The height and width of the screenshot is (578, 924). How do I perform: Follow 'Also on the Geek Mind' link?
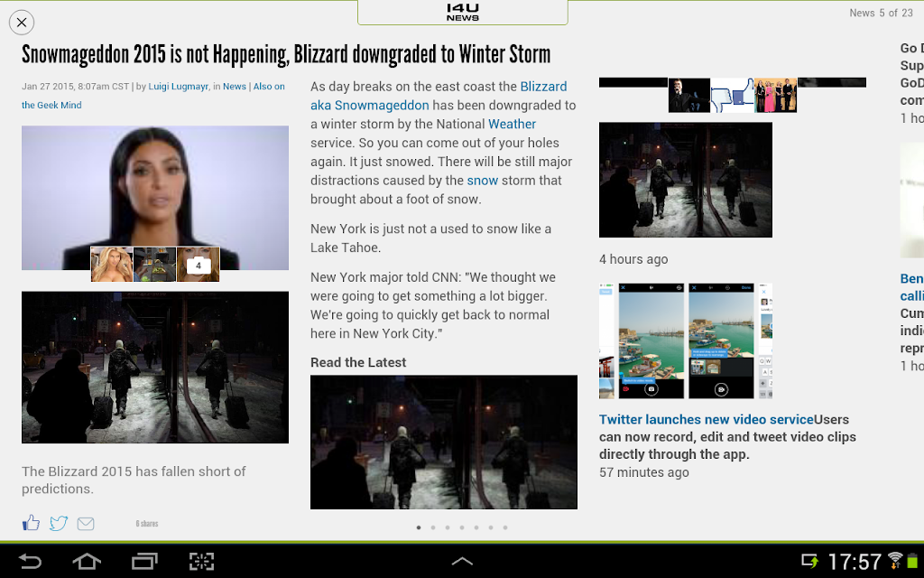click(153, 96)
